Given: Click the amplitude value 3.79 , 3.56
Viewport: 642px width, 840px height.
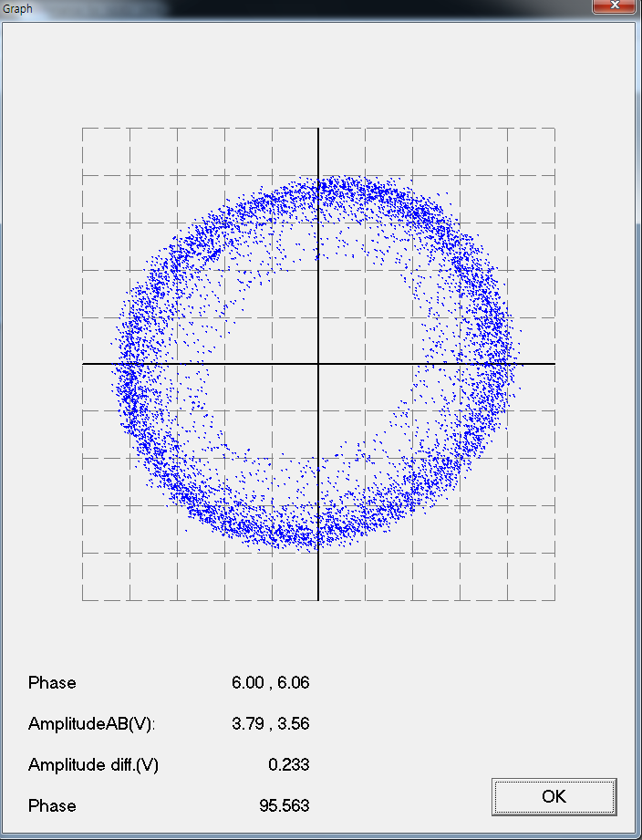Looking at the screenshot, I should [x=271, y=724].
